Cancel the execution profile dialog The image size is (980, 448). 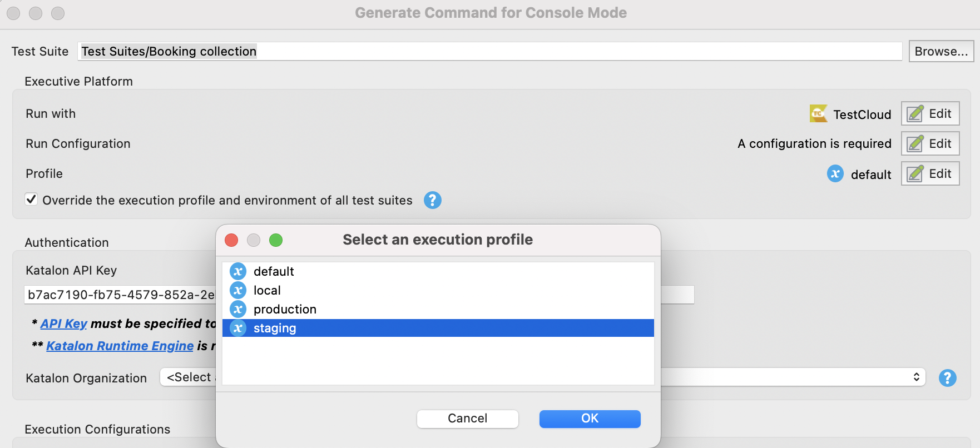tap(467, 419)
